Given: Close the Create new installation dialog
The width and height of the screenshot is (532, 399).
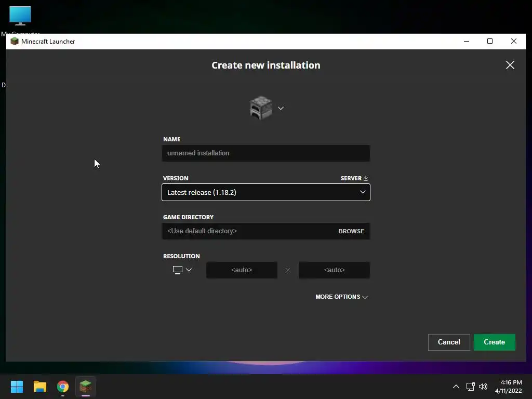Looking at the screenshot, I should coord(510,65).
